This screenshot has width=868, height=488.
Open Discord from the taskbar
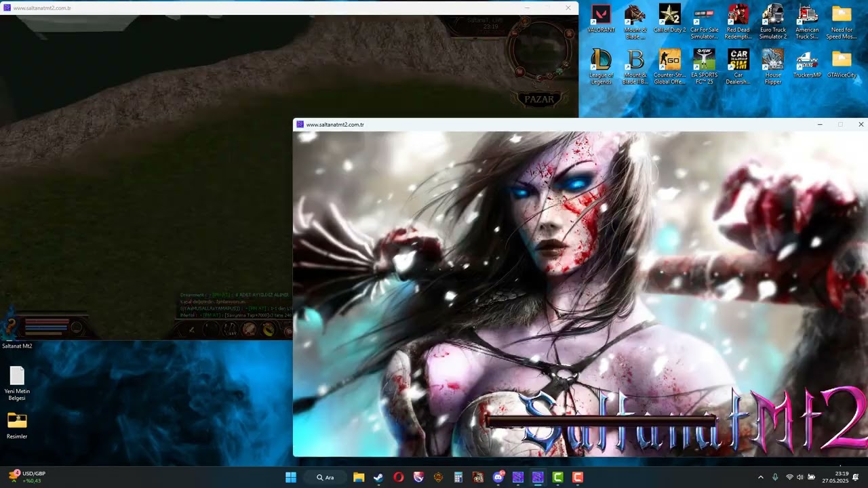pos(498,477)
